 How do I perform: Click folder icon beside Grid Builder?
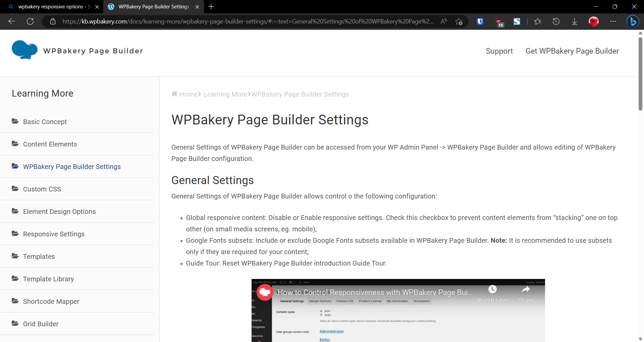[15, 323]
